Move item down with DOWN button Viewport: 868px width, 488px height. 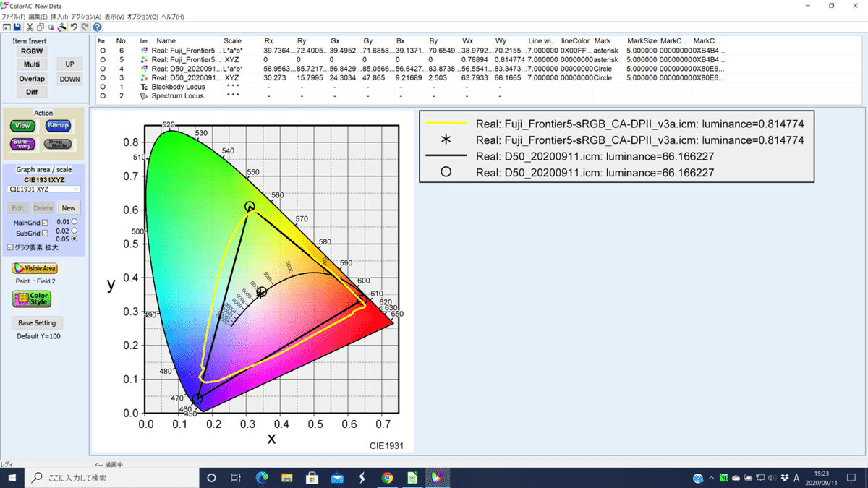click(69, 80)
